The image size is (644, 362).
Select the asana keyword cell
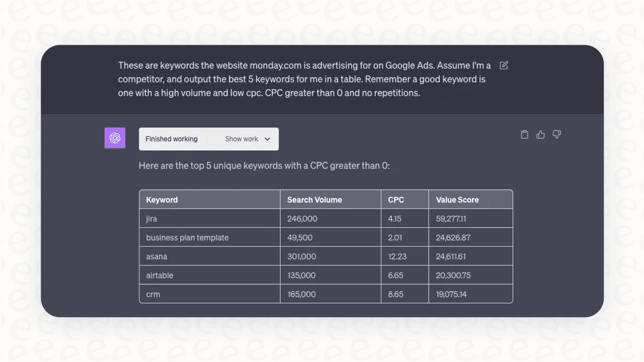[x=156, y=256]
